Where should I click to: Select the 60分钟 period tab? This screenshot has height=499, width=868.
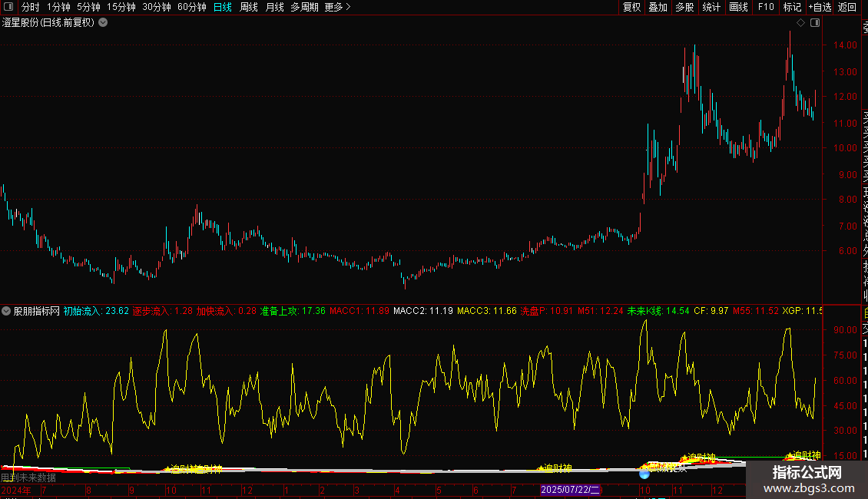(192, 7)
